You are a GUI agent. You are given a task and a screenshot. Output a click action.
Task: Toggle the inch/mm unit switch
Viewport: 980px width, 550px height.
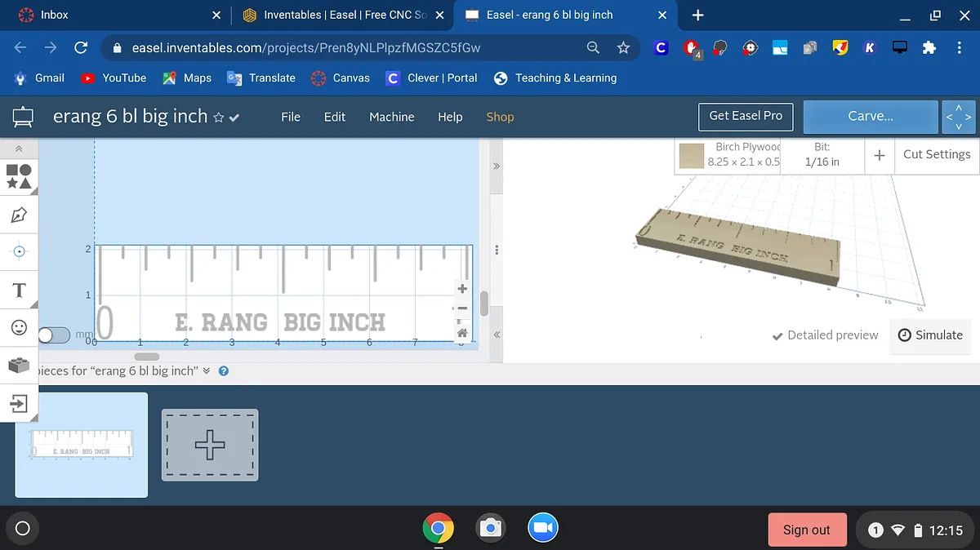[x=54, y=335]
